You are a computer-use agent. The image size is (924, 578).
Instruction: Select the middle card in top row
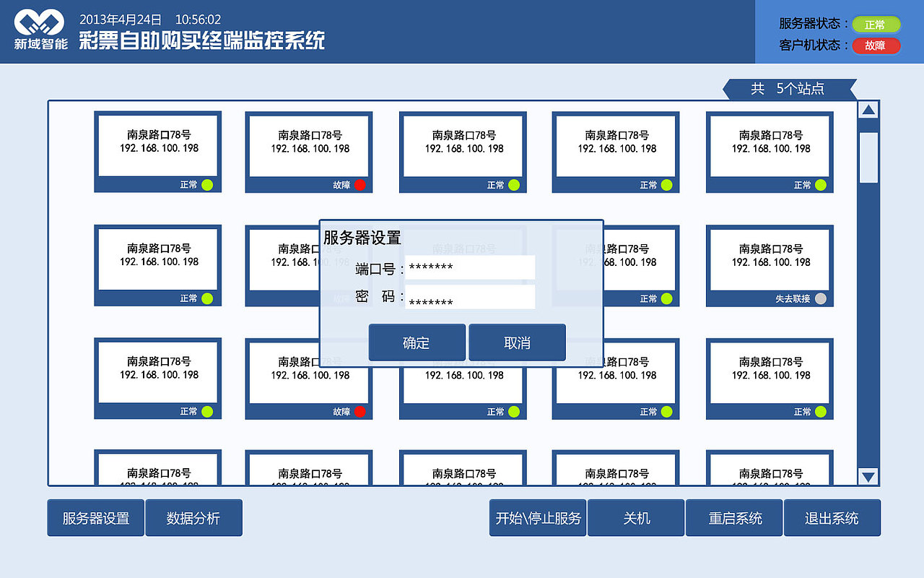click(463, 152)
